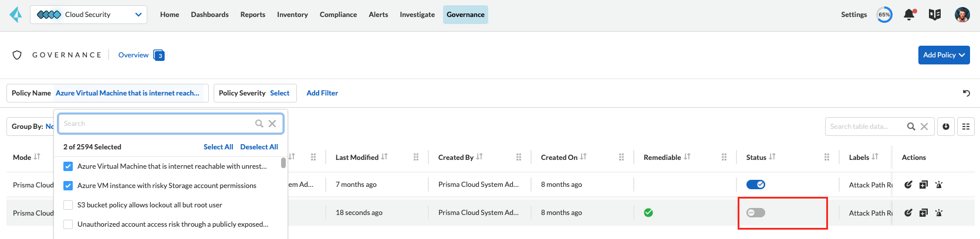980x239 pixels.
Task: Edit the first row policy
Action: [x=908, y=185]
